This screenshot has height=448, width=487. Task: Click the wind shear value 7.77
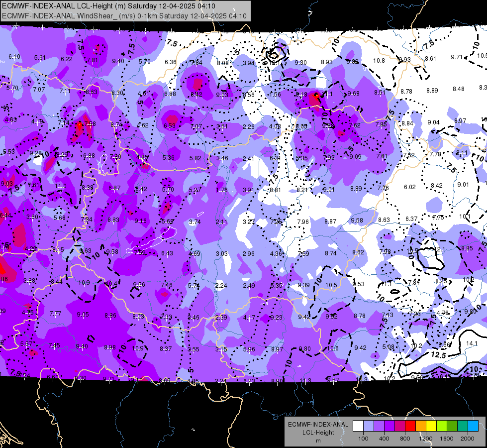click(55, 314)
